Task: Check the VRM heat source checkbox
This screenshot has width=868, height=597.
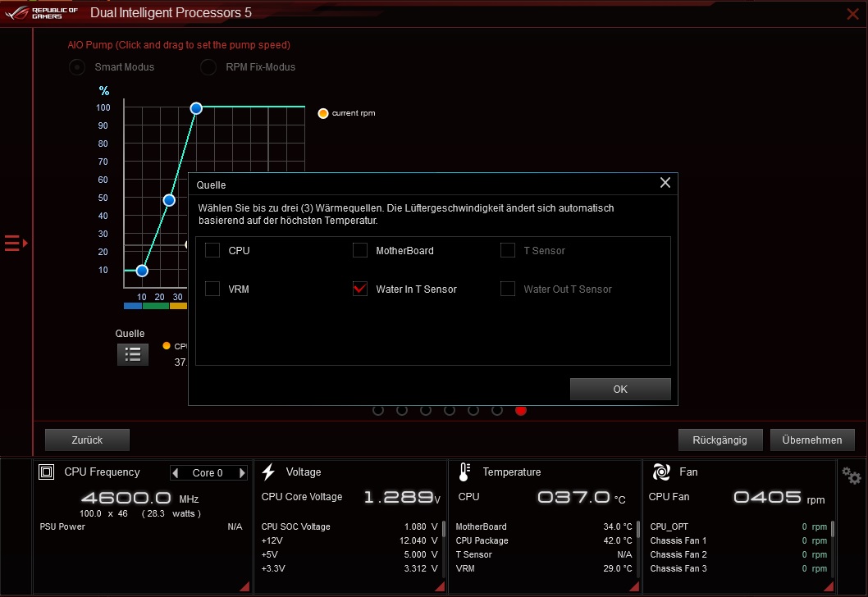Action: coord(212,289)
